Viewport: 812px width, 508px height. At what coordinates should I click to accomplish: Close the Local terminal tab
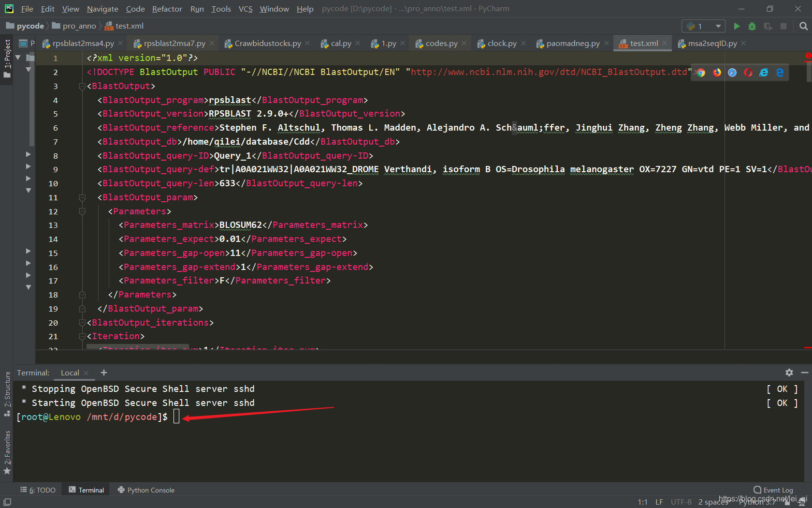point(86,373)
